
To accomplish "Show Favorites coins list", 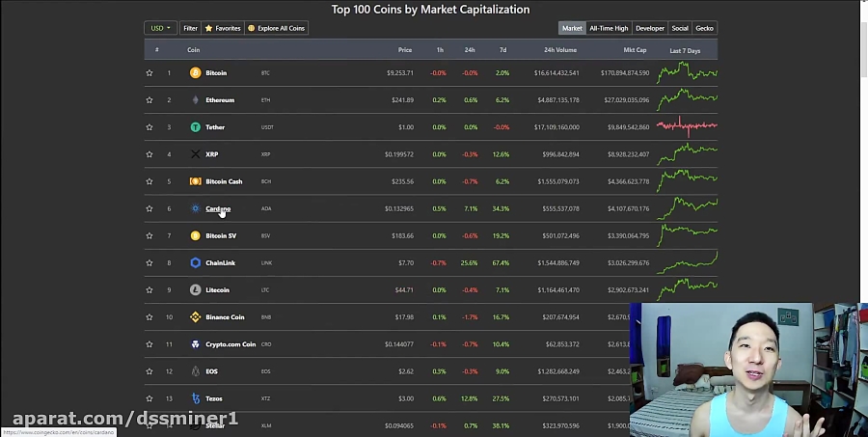I will [223, 28].
